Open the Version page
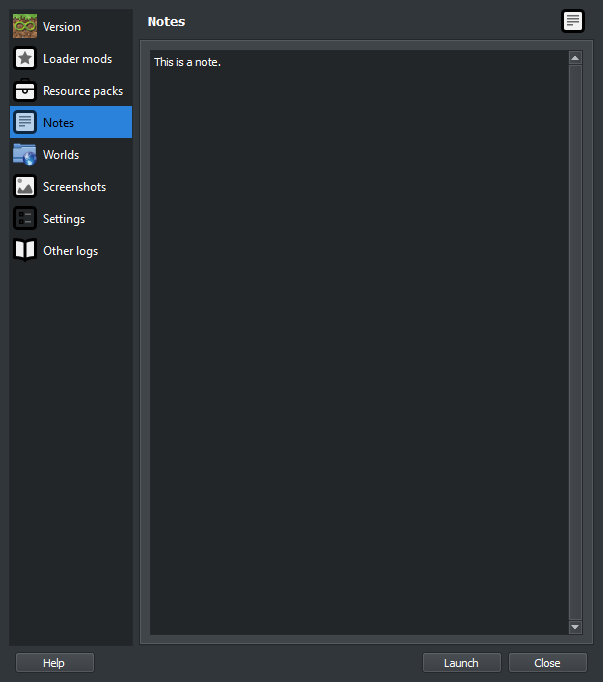This screenshot has width=603, height=682. coord(71,26)
